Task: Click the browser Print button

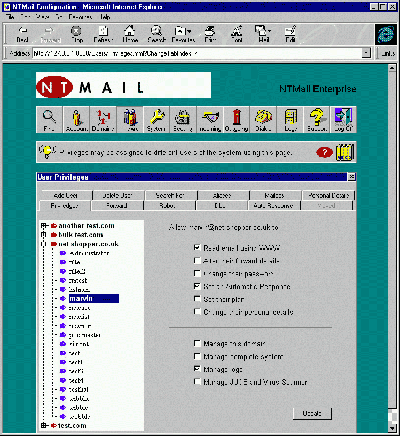Action: [210, 35]
